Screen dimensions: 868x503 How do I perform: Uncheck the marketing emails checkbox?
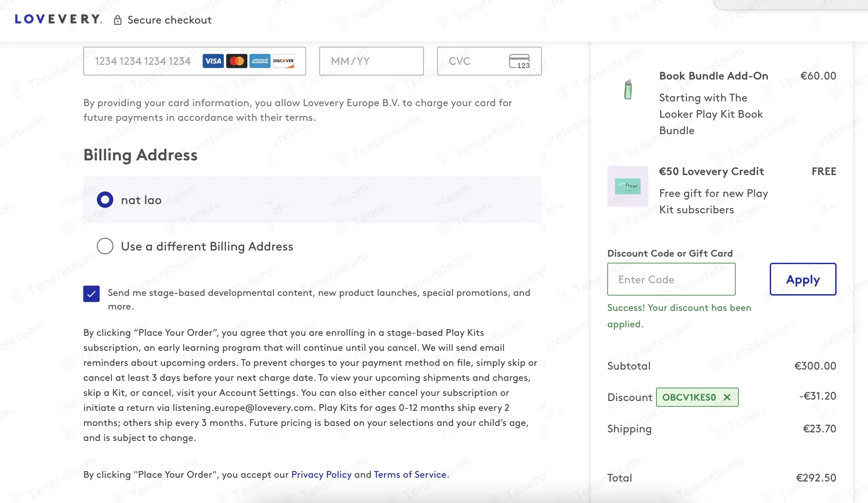point(91,294)
